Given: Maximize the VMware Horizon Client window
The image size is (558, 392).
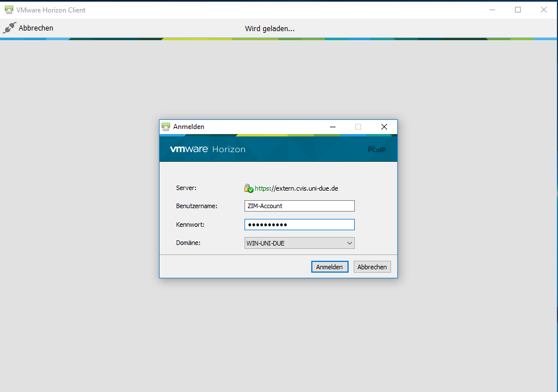Looking at the screenshot, I should pyautogui.click(x=517, y=10).
